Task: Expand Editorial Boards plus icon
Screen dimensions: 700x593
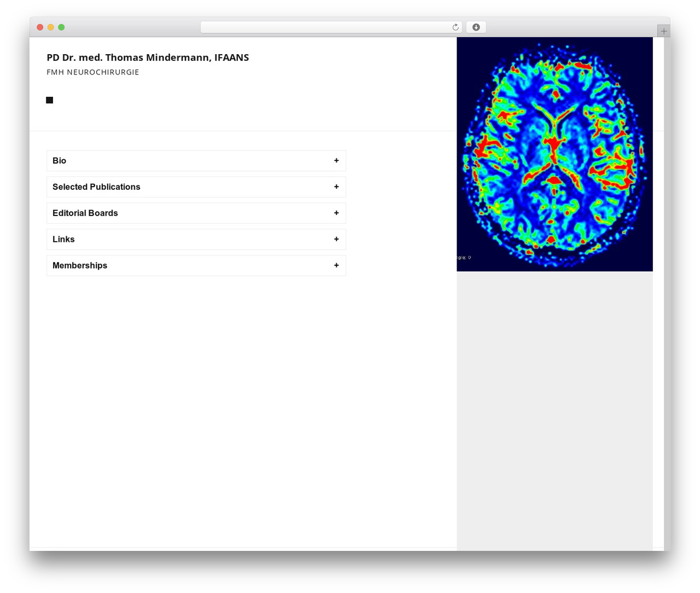Action: pos(336,213)
